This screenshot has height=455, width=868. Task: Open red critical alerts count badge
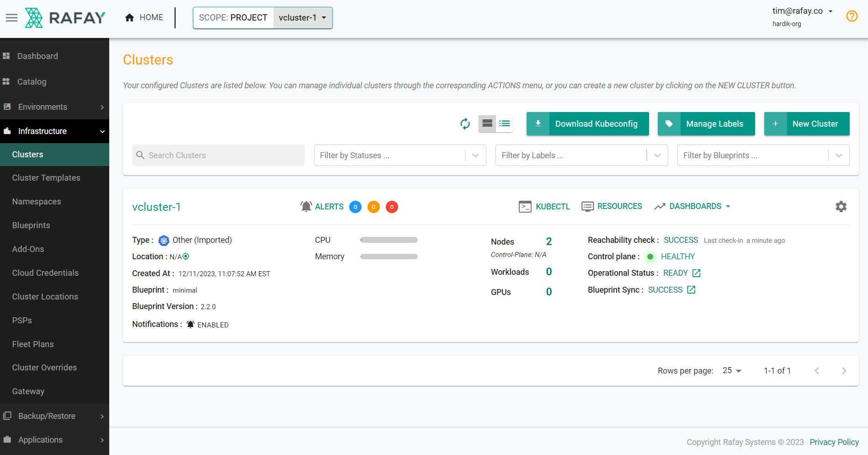click(x=392, y=207)
